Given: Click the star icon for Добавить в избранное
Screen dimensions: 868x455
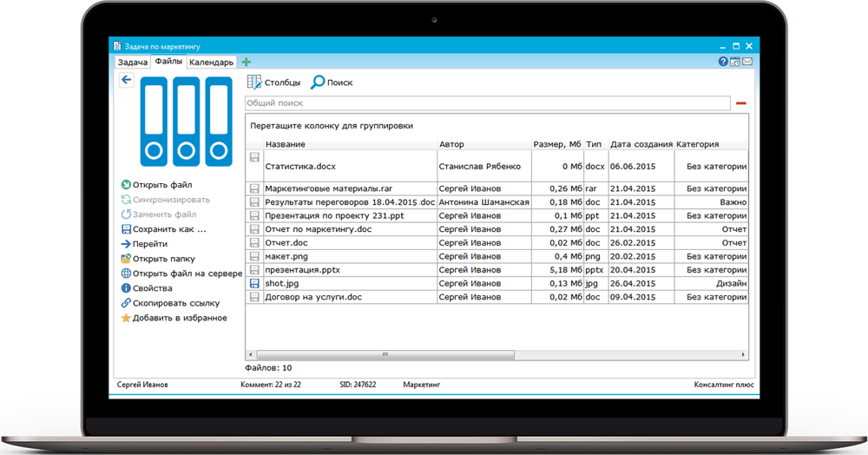Looking at the screenshot, I should 126,319.
